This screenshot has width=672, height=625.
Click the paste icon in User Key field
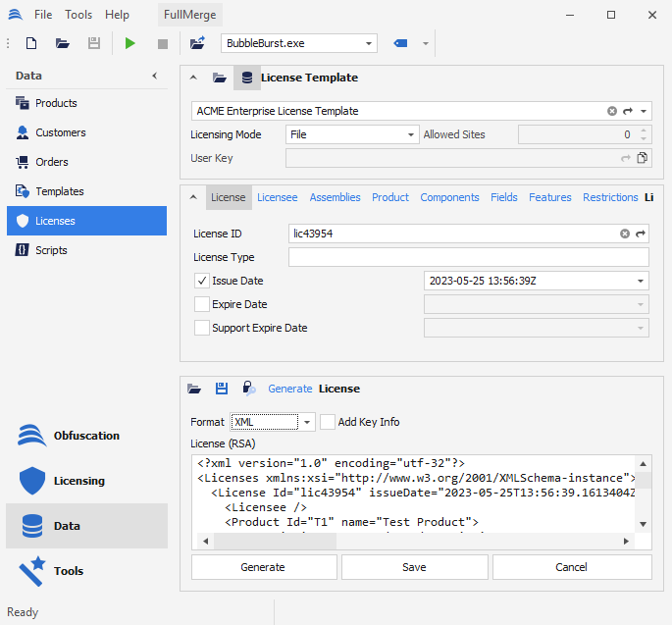(x=643, y=158)
